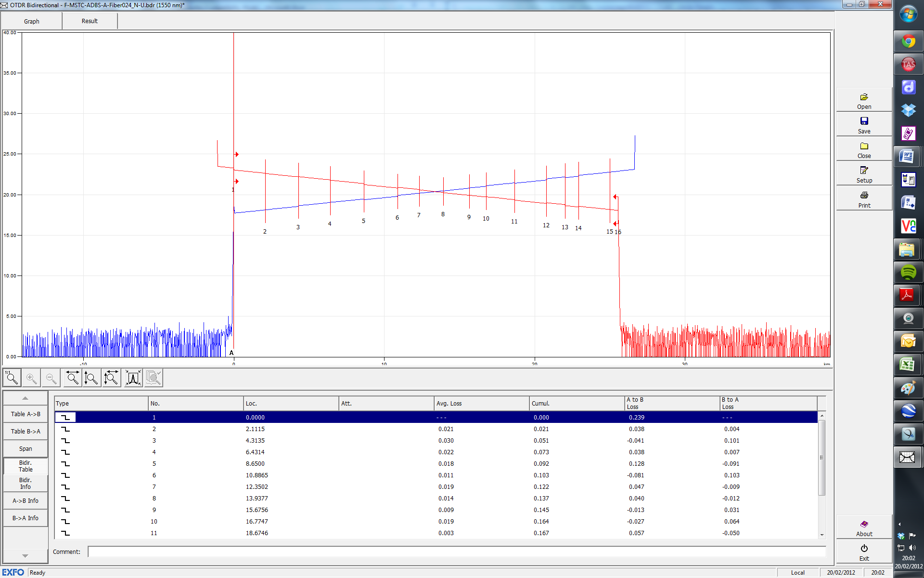This screenshot has width=924, height=578.
Task: Open the Setup icon
Action: click(x=864, y=174)
